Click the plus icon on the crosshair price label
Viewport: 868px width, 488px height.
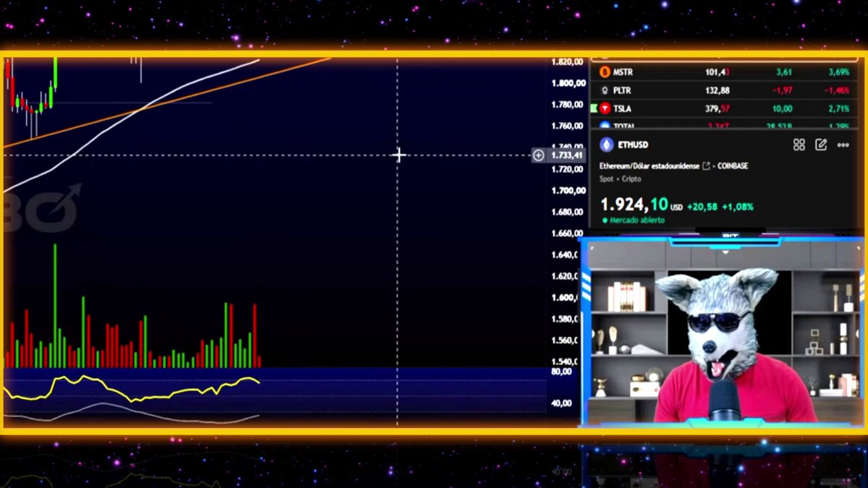pos(538,155)
